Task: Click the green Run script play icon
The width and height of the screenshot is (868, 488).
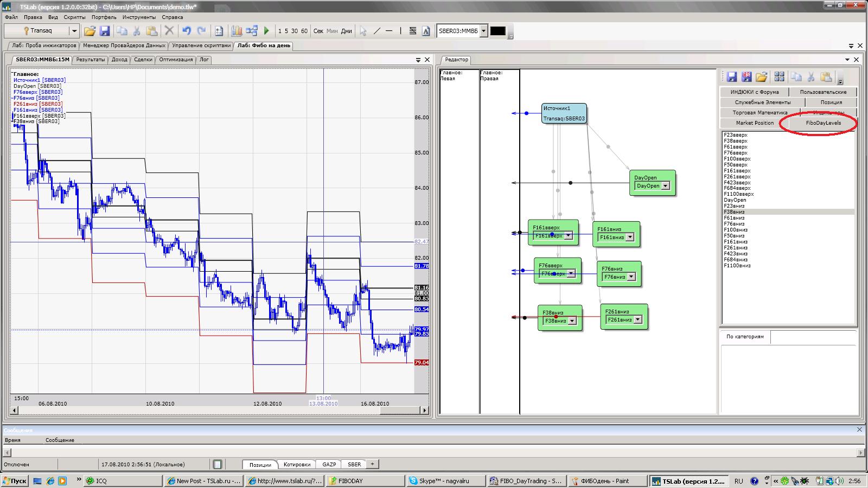Action: tap(266, 31)
